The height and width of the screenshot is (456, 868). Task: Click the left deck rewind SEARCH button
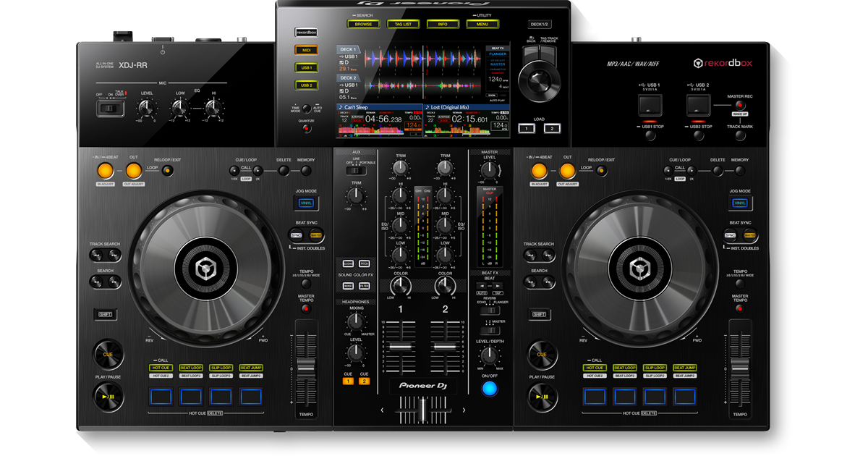pyautogui.click(x=96, y=282)
